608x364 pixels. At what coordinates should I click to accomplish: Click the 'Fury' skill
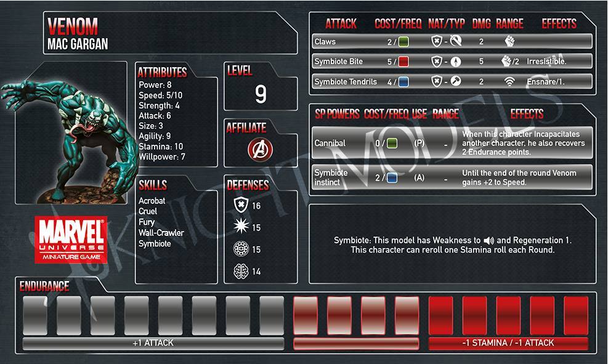pyautogui.click(x=147, y=222)
